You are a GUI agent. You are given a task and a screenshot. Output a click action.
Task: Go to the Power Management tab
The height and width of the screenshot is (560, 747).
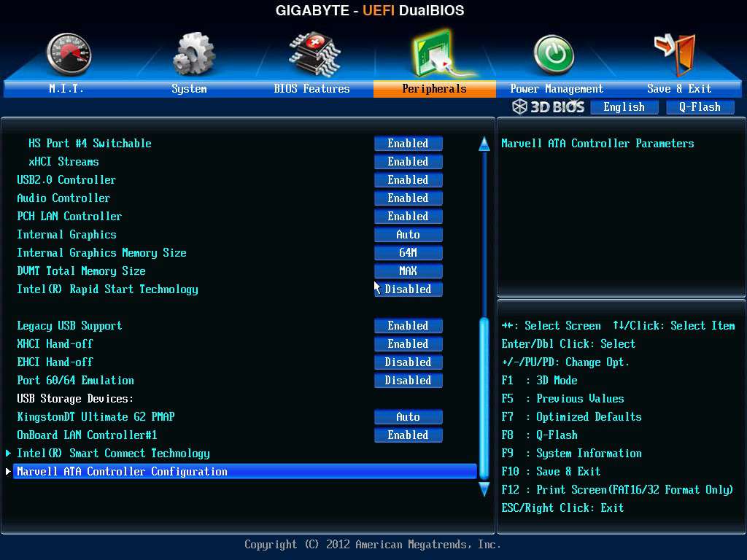point(557,88)
